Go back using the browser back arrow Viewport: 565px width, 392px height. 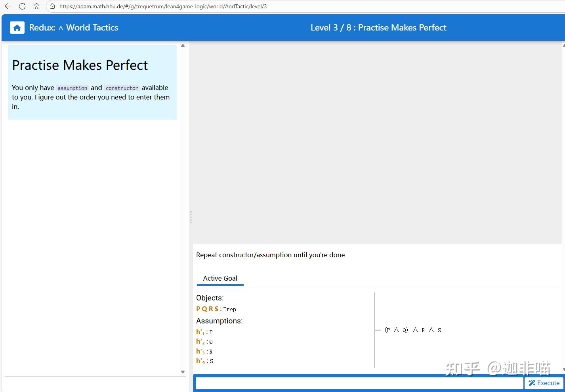[x=8, y=6]
